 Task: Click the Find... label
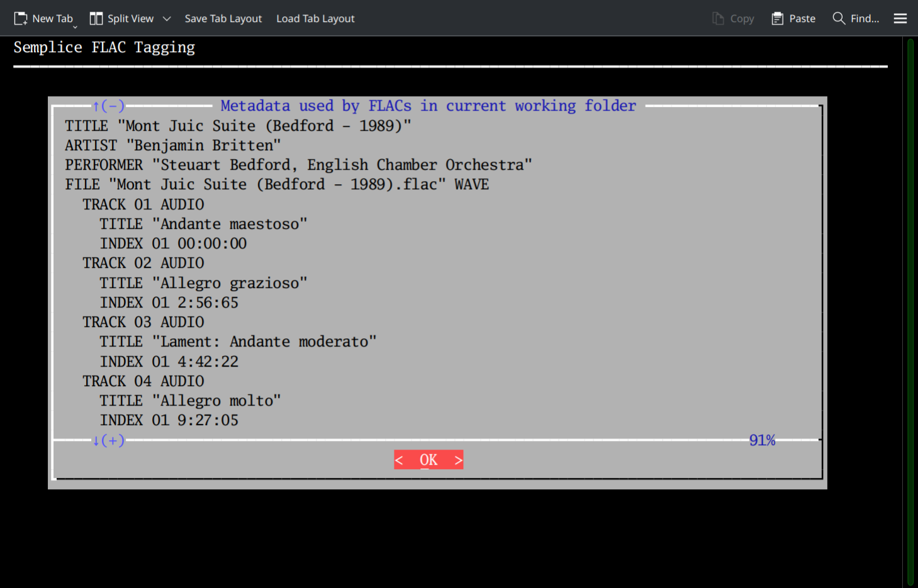click(865, 18)
